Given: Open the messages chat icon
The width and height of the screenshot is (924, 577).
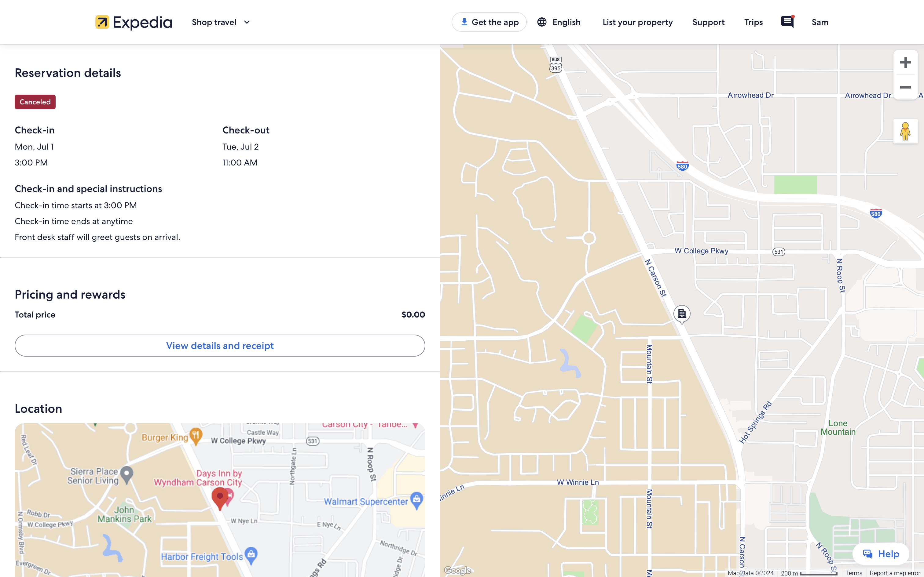Looking at the screenshot, I should click(787, 22).
